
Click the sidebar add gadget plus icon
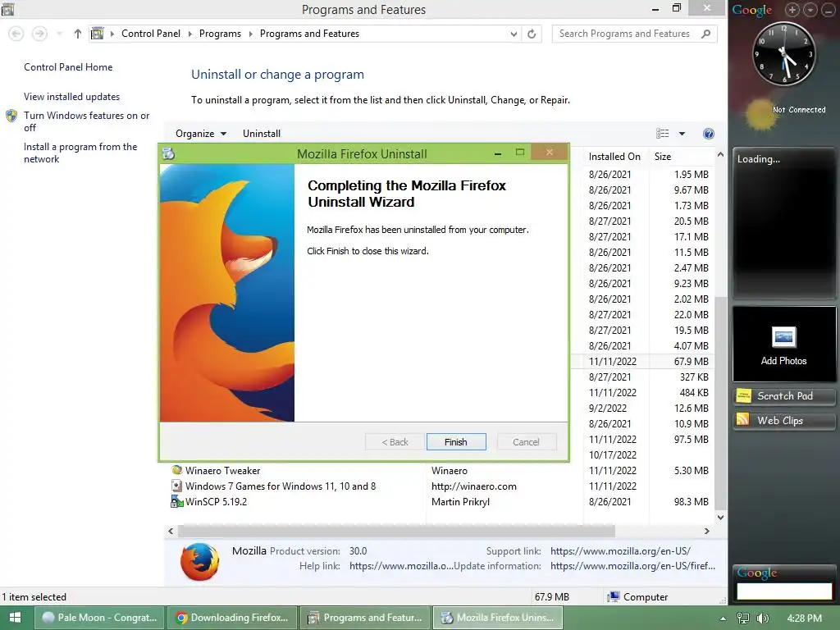(x=792, y=10)
